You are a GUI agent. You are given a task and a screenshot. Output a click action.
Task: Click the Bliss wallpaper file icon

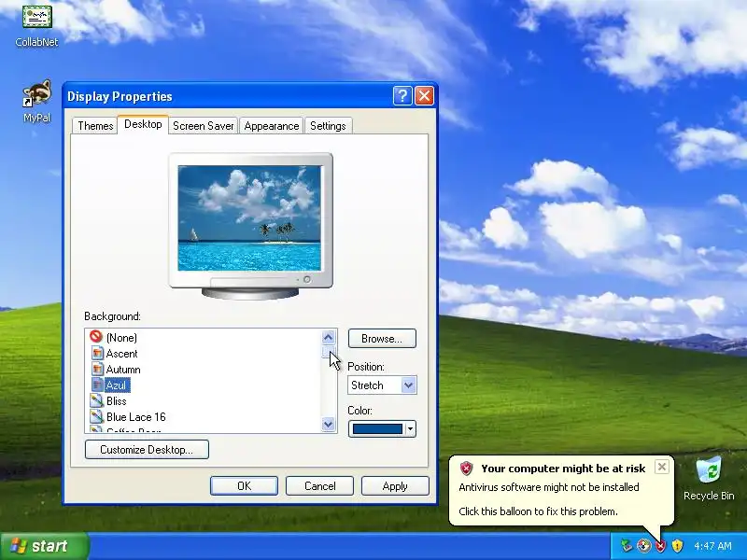(x=97, y=401)
